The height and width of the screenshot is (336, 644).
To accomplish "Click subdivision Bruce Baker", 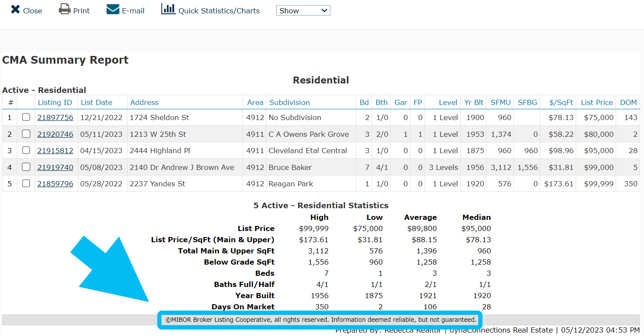I will (290, 167).
